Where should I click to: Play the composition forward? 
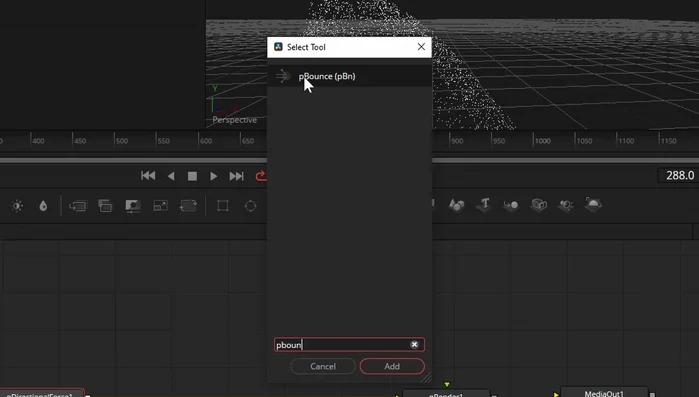[x=214, y=176]
